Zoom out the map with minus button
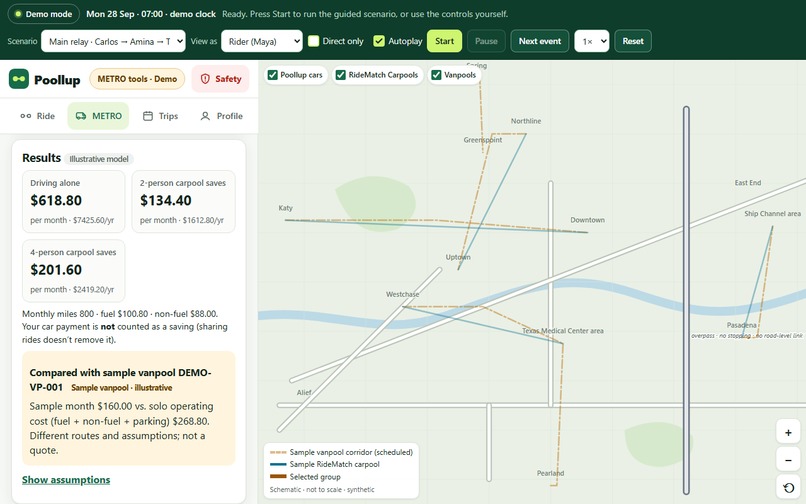806x504 pixels. [x=788, y=460]
